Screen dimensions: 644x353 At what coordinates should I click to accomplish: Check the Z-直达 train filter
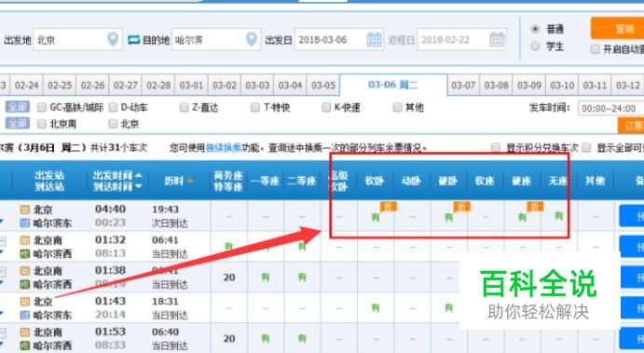(x=184, y=107)
